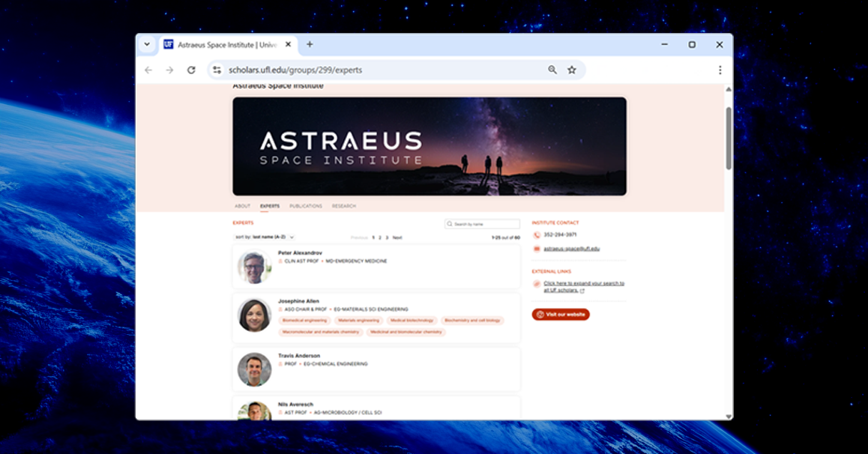Select the Experts tab
Screen dimensions: 868x454
270,206
